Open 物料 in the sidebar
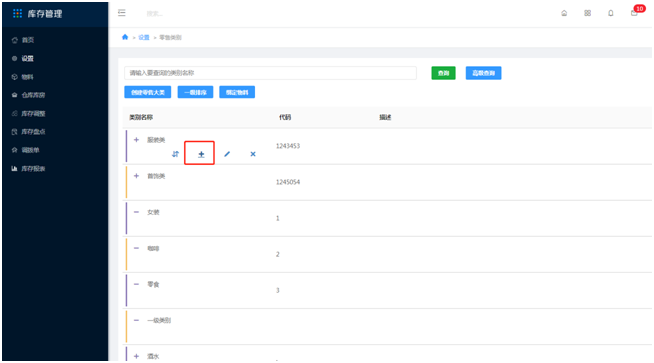Viewport: 654px width, 363px height. tap(28, 77)
